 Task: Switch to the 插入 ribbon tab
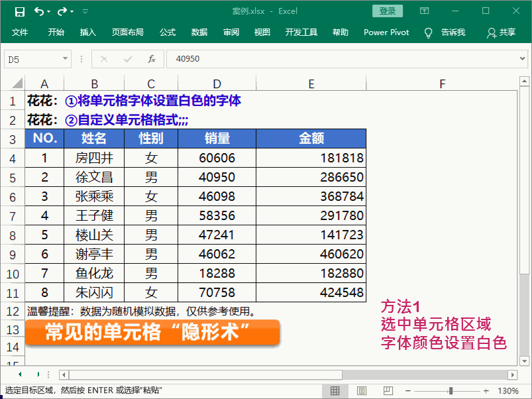coord(88,32)
